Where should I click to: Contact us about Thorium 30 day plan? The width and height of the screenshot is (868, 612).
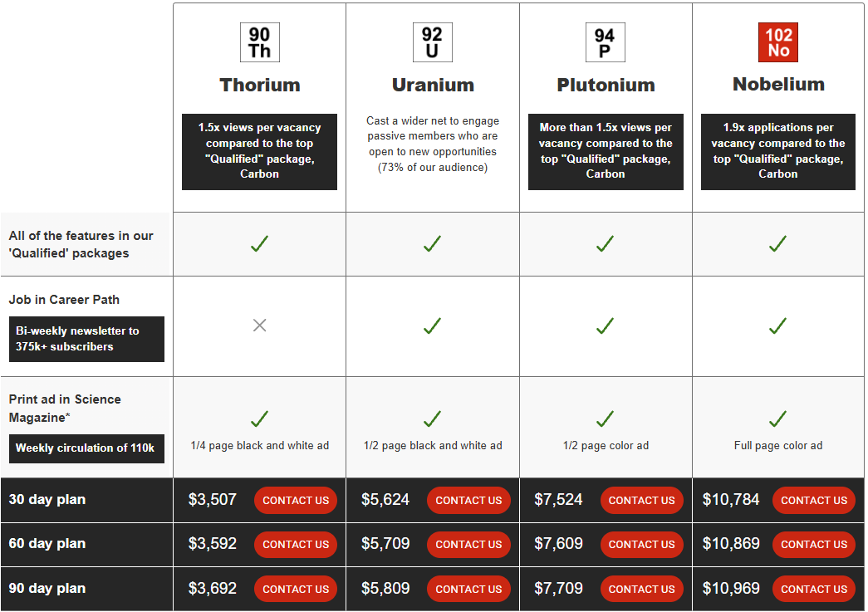(x=296, y=500)
